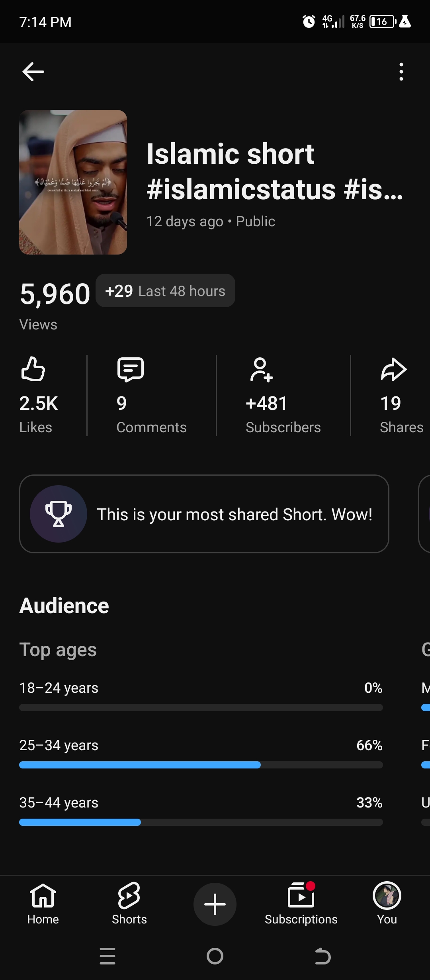Tap the thumbs-up Likes icon
The image size is (430, 980).
click(x=33, y=369)
